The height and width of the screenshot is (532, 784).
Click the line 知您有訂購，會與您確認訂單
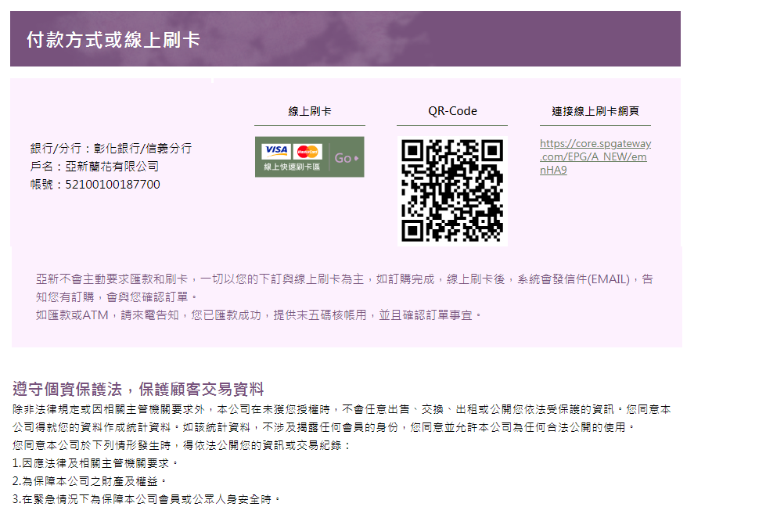click(x=117, y=297)
